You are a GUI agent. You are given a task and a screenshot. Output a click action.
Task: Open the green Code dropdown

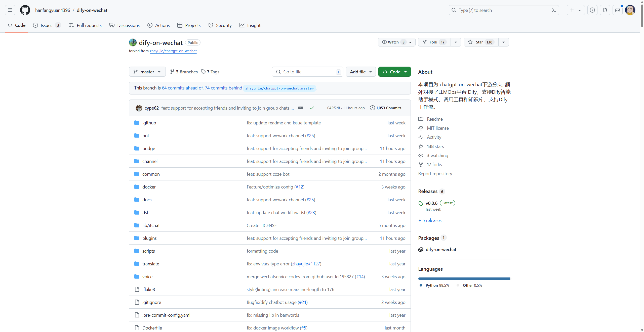[394, 72]
